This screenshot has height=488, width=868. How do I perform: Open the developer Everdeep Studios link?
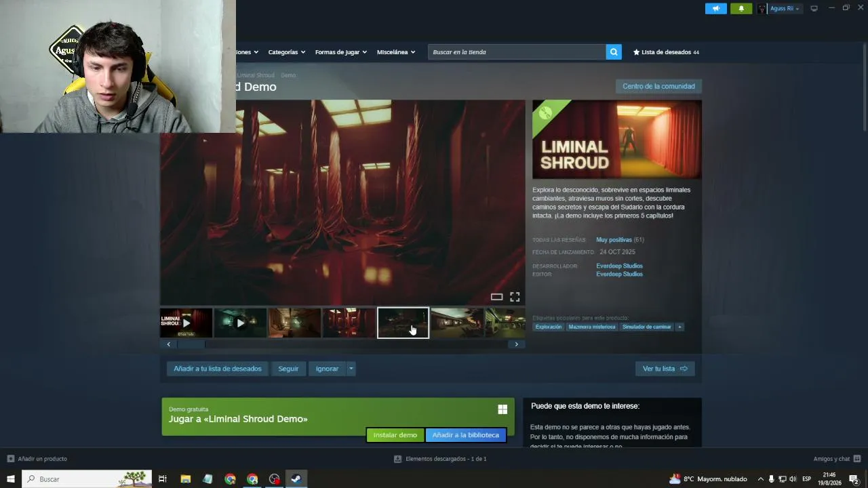(619, 266)
